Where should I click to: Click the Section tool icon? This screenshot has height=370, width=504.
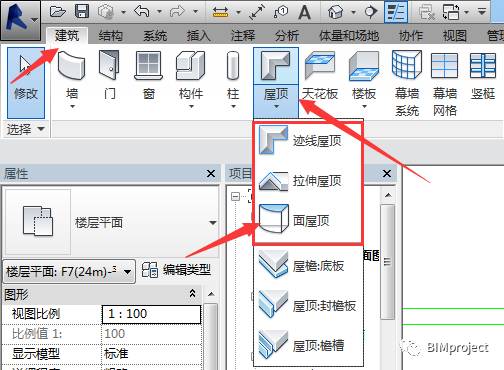tap(370, 12)
